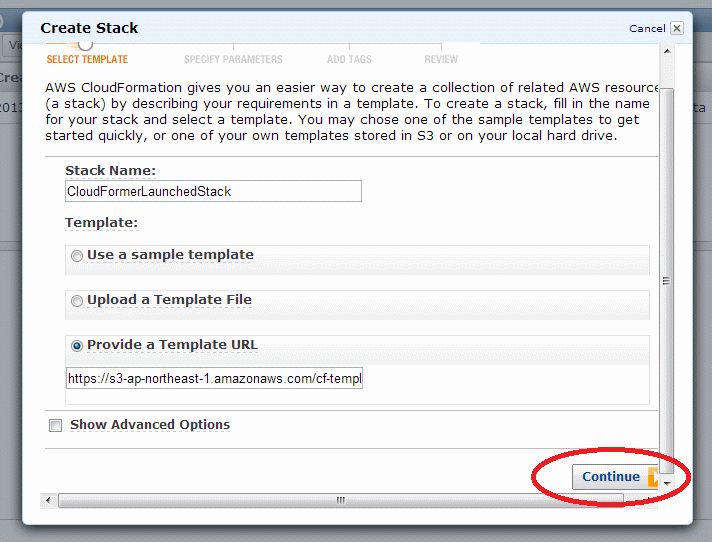Click the Stack Name input field
Screen dimensions: 712x542
pos(213,191)
